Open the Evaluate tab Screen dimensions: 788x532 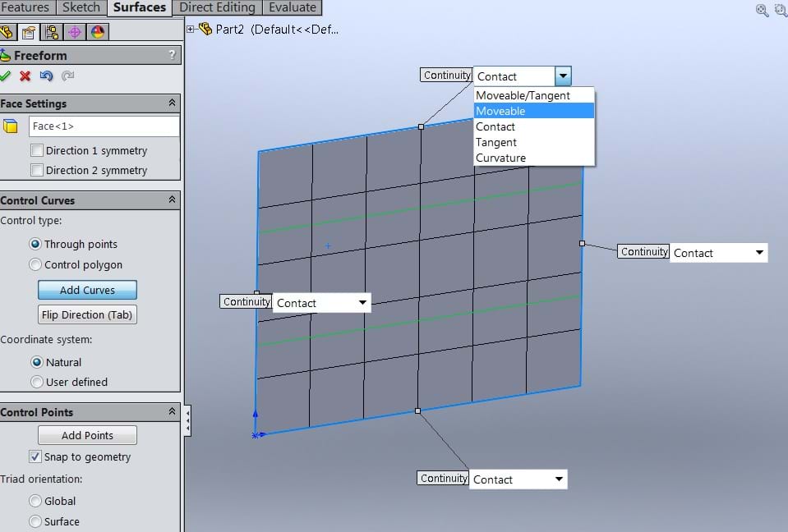point(292,7)
